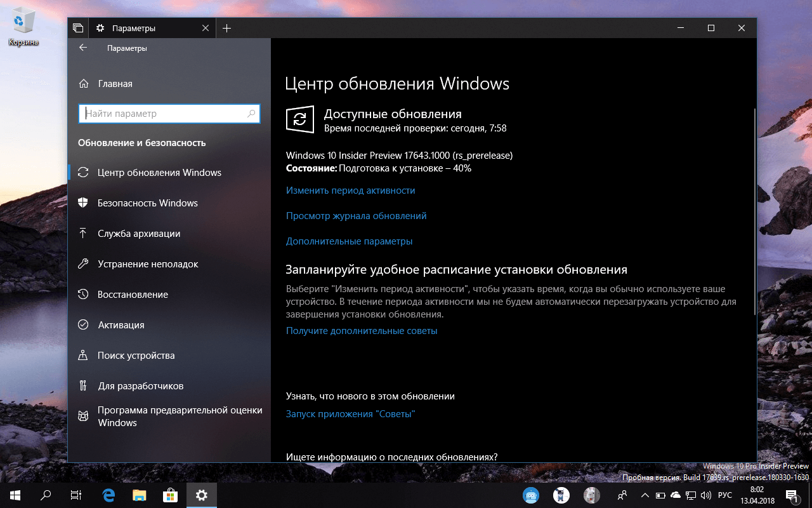Open the Windows Start menu
Screen dimensions: 812x508
[x=15, y=495]
